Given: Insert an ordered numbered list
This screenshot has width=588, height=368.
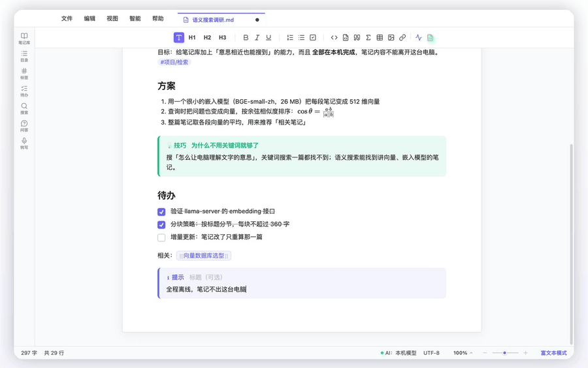Looking at the screenshot, I should (x=290, y=37).
